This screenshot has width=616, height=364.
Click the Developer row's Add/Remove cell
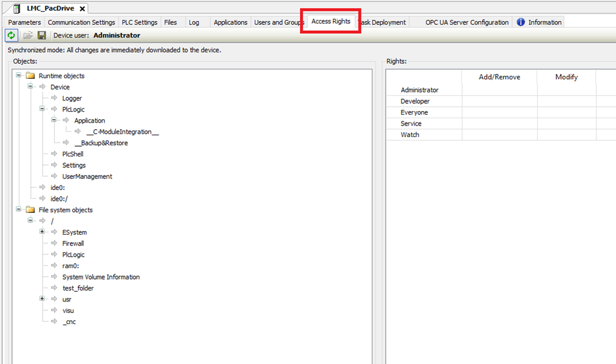(x=499, y=101)
